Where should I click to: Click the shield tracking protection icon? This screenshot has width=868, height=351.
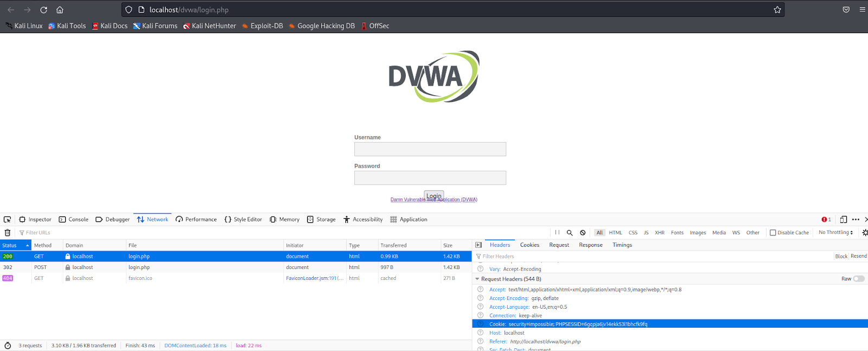[x=129, y=10]
